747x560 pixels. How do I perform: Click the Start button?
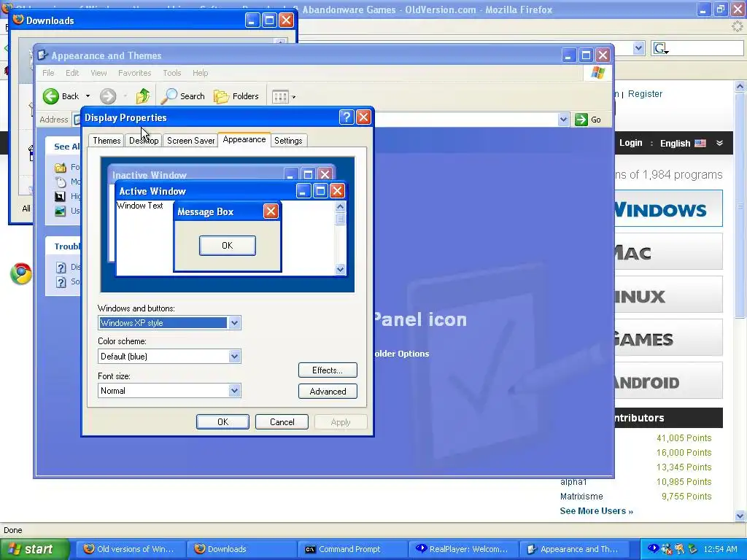coord(34,549)
